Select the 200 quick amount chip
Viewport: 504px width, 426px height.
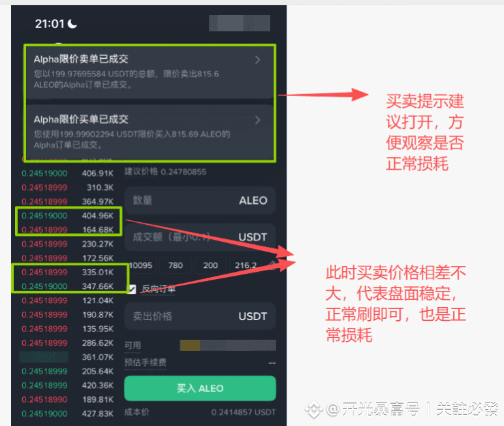pos(210,265)
